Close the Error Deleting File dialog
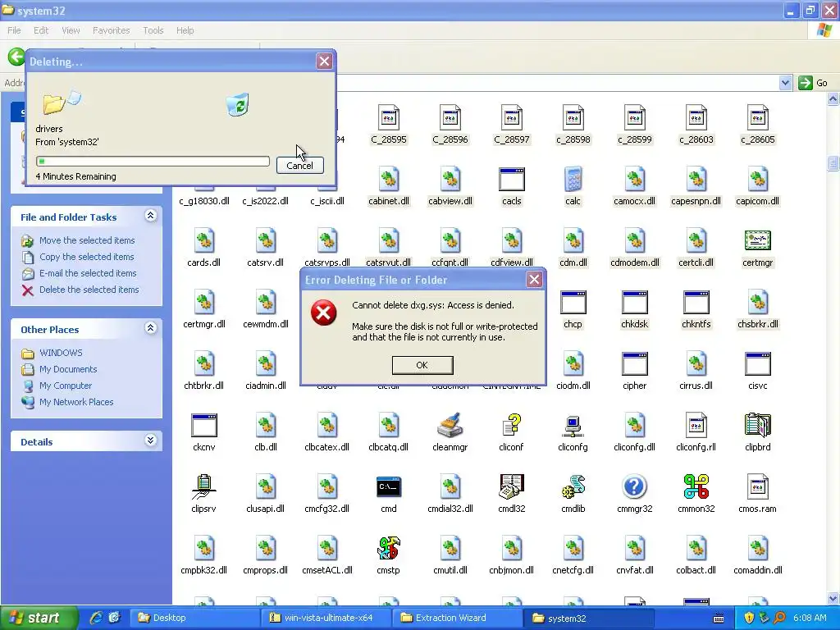The image size is (840, 630). 534,279
